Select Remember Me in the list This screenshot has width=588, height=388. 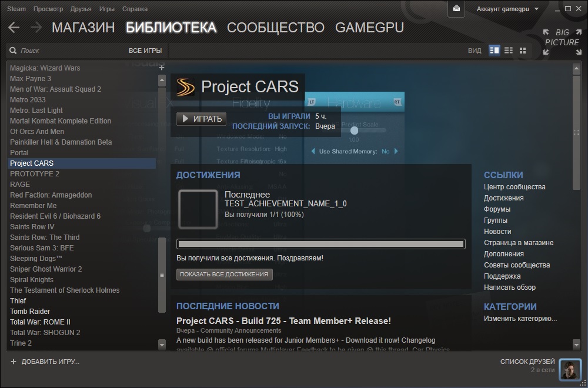pyautogui.click(x=82, y=205)
